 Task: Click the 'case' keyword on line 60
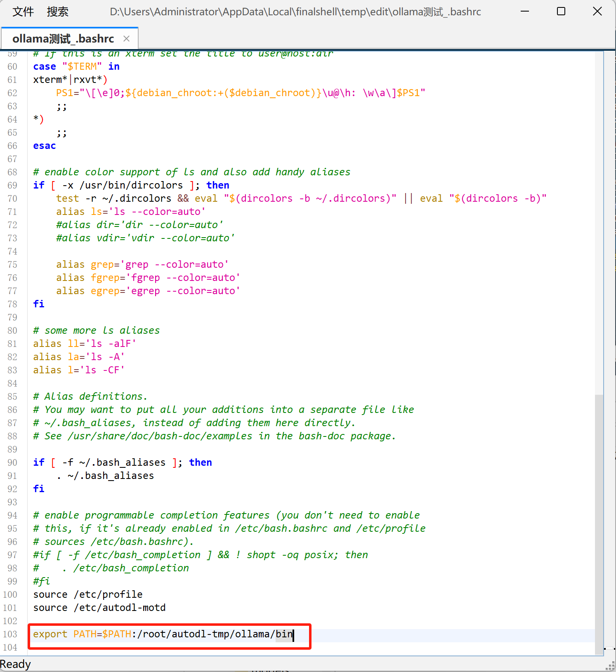click(x=45, y=66)
